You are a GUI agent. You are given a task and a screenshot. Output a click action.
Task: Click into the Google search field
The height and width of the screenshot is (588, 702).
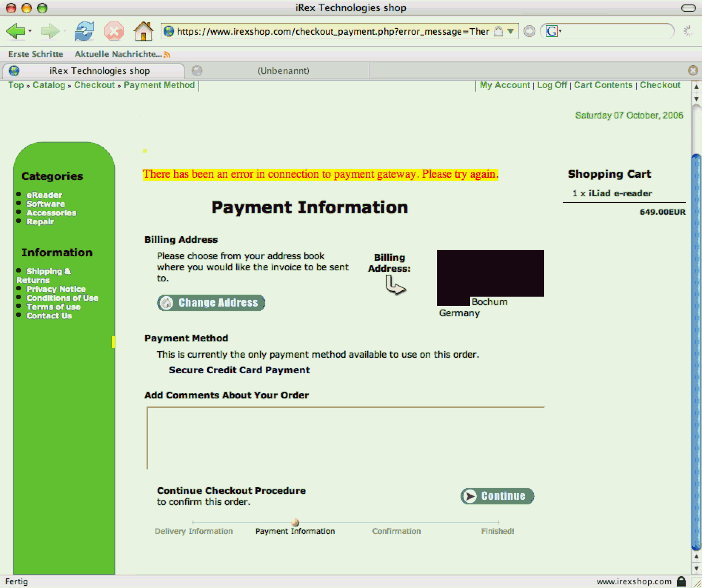(x=616, y=31)
